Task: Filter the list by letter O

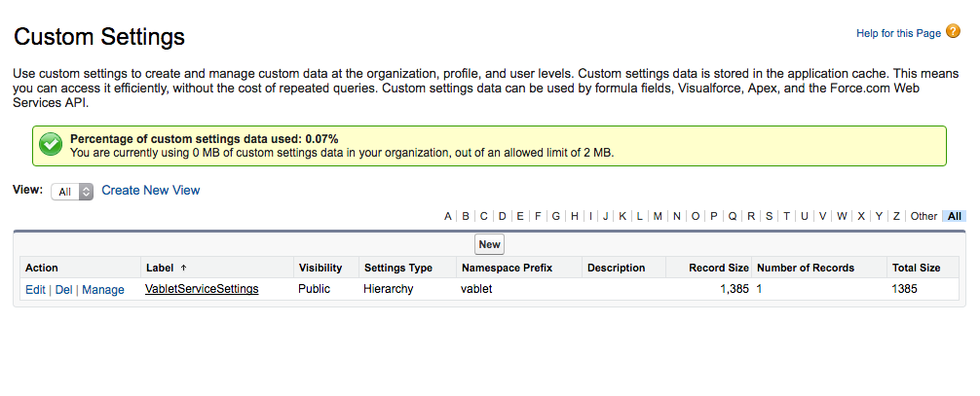Action: tap(696, 216)
